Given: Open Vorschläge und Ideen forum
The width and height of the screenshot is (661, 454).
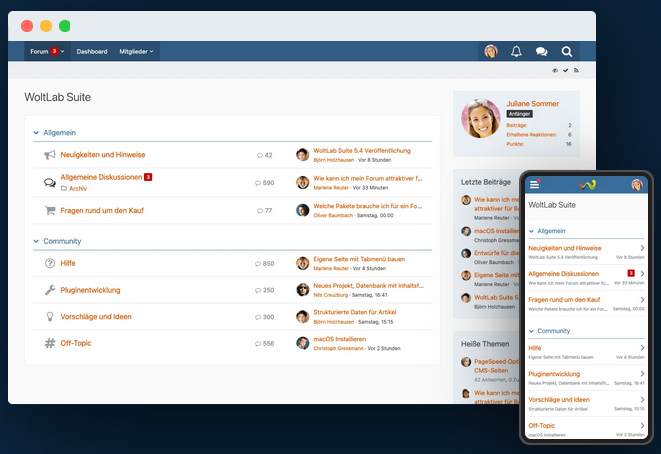Looking at the screenshot, I should click(96, 317).
